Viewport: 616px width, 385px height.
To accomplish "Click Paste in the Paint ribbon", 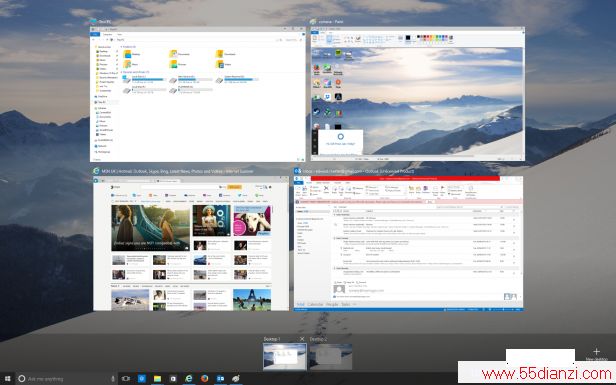I will pyautogui.click(x=315, y=39).
